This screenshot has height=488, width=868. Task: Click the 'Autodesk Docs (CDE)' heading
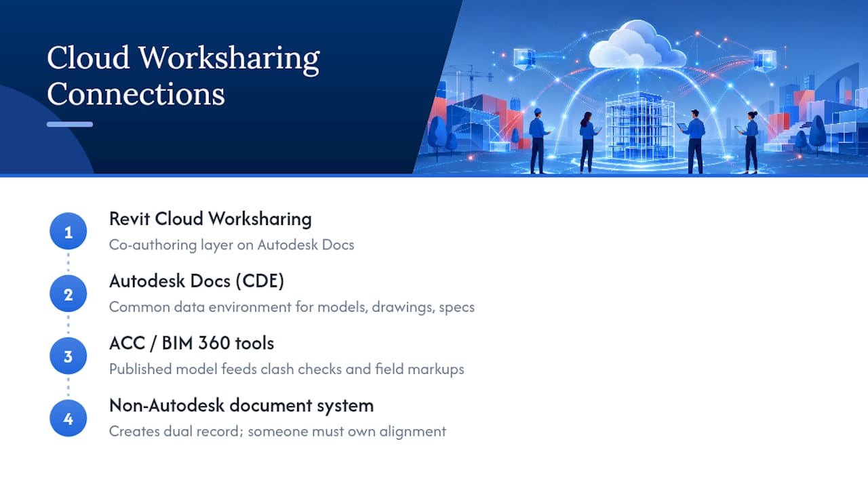pyautogui.click(x=196, y=281)
